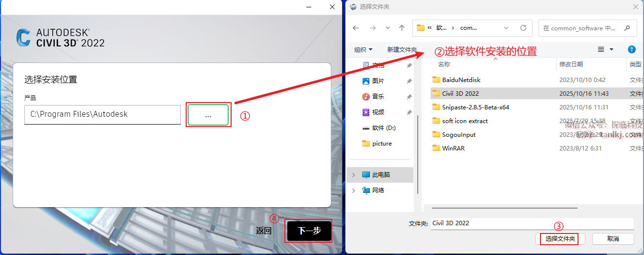Expand the 网络 tree node
Image resolution: width=644 pixels, height=255 pixels.
353,190
